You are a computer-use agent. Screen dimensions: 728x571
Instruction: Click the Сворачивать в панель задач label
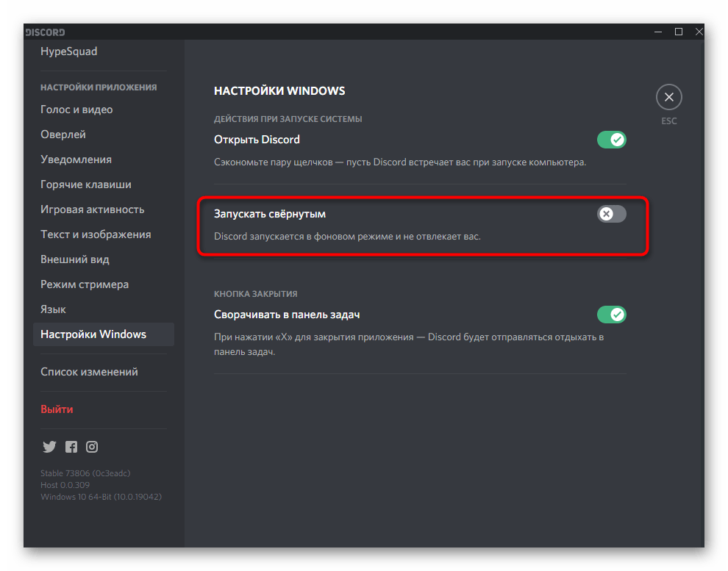[287, 315]
